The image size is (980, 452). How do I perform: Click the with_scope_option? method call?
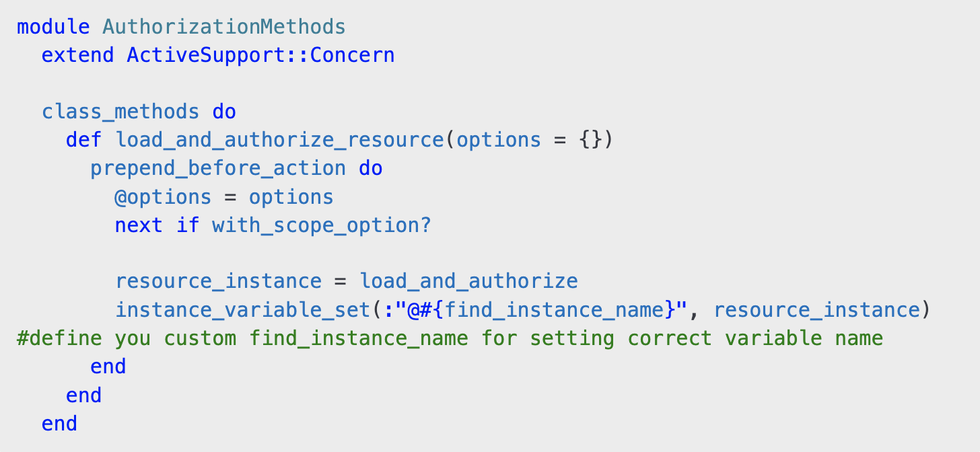(x=321, y=225)
